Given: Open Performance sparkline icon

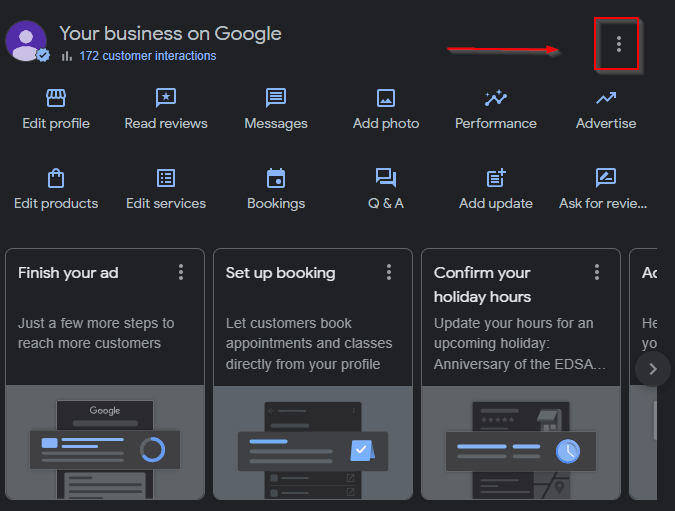Looking at the screenshot, I should 496,98.
